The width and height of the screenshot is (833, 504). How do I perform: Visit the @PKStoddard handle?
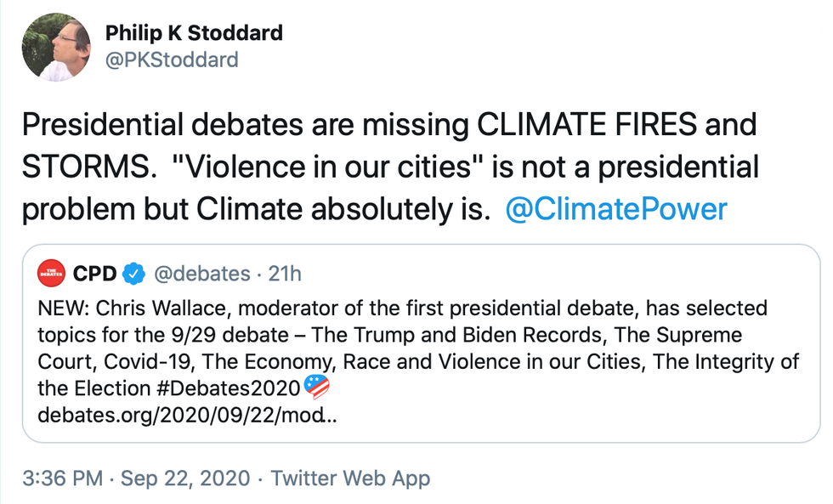coord(172,60)
